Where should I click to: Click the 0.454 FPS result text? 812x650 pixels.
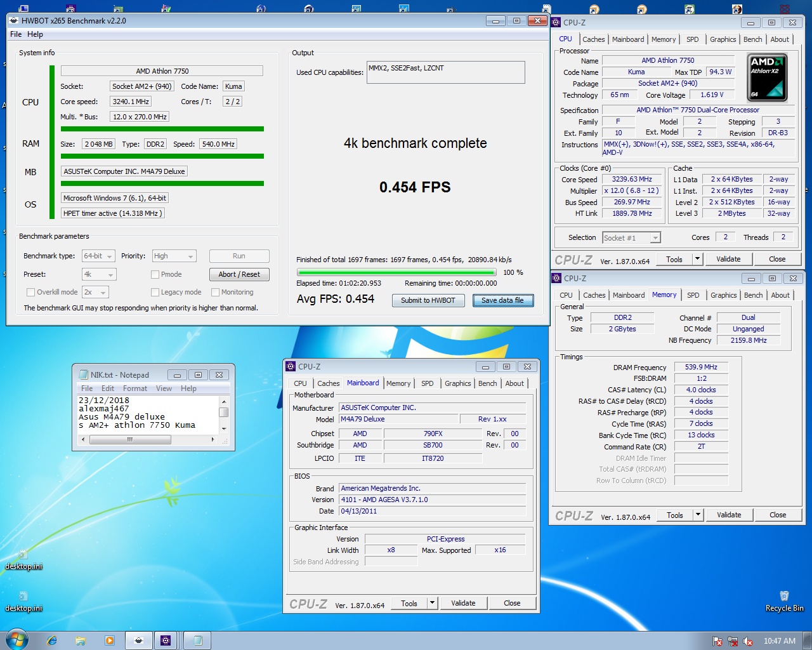click(415, 187)
